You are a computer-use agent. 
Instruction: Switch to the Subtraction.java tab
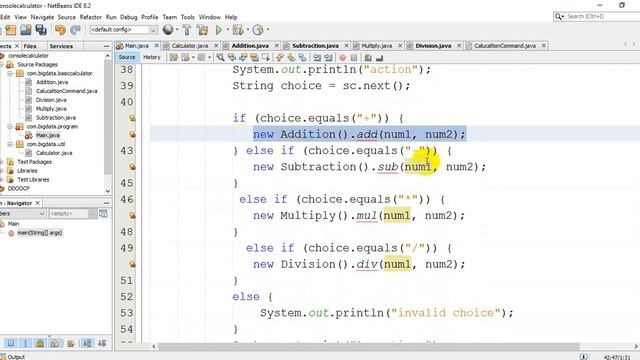pyautogui.click(x=315, y=46)
